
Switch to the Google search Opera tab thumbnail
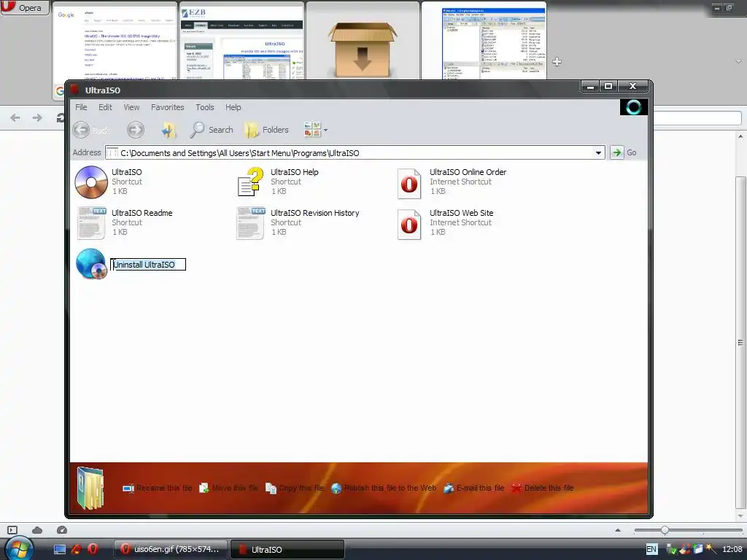click(115, 42)
